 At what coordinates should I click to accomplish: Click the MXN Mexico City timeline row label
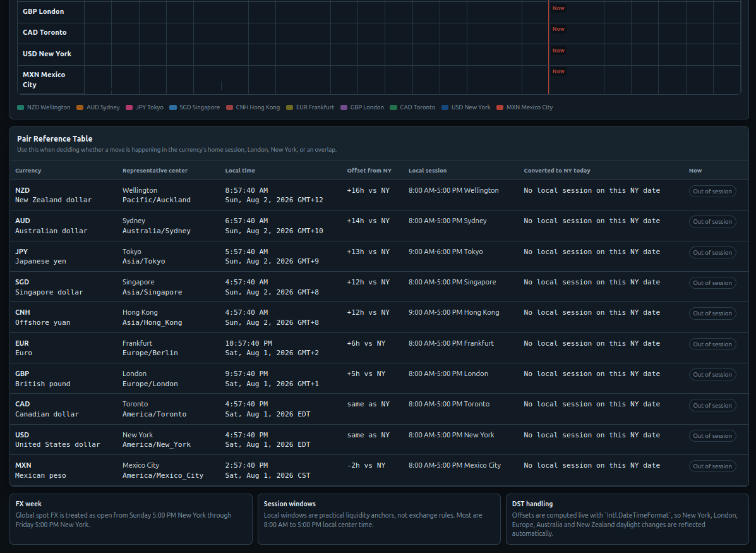pos(44,80)
